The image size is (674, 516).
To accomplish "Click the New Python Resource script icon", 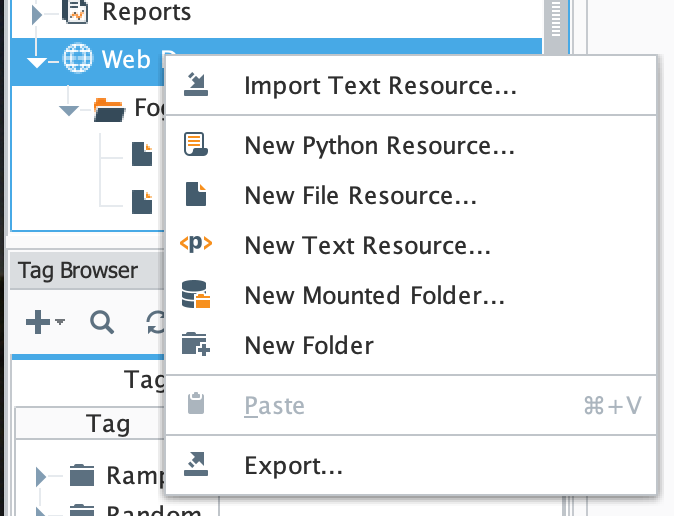I will [195, 145].
